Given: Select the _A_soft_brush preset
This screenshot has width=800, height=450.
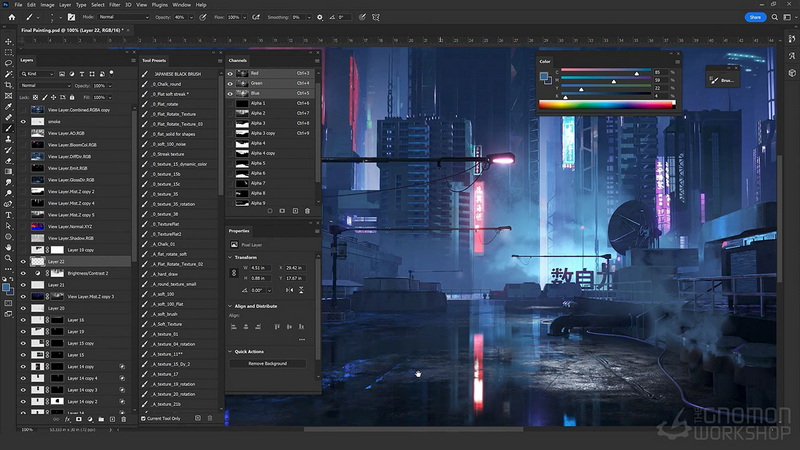Looking at the screenshot, I should tap(164, 314).
